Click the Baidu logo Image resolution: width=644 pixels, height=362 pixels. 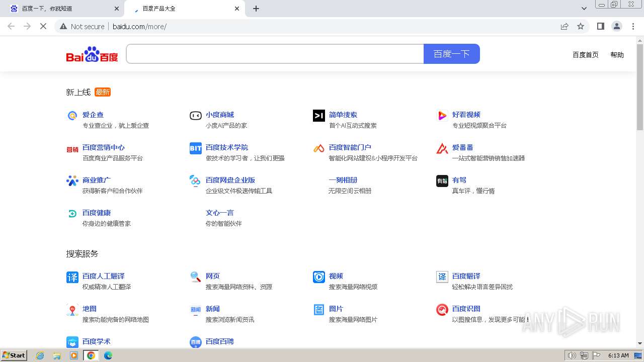pyautogui.click(x=92, y=54)
